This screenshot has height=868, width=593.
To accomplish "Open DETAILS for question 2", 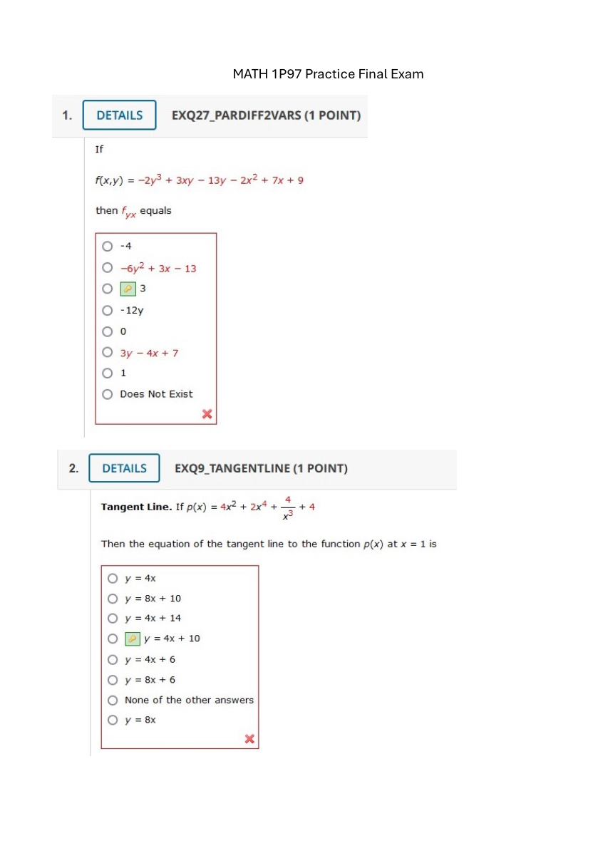I will pyautogui.click(x=124, y=468).
